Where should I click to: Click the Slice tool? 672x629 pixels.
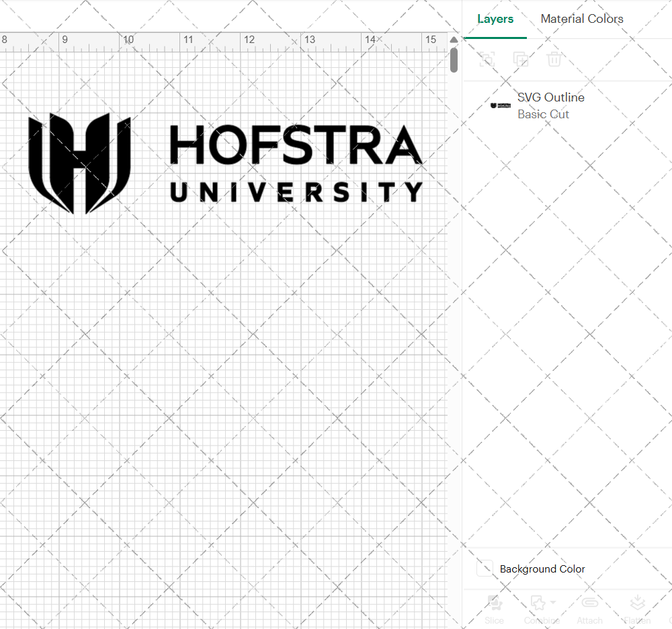(x=494, y=610)
